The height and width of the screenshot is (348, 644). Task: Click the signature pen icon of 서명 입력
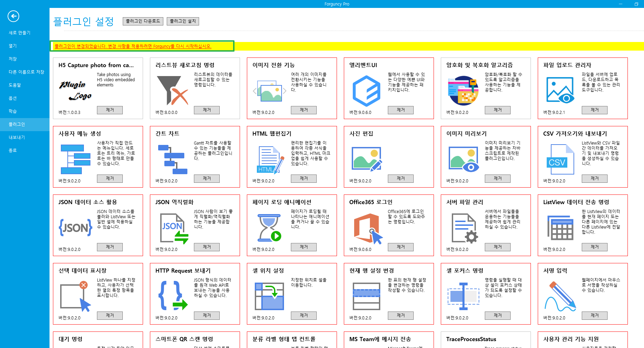pyautogui.click(x=560, y=296)
